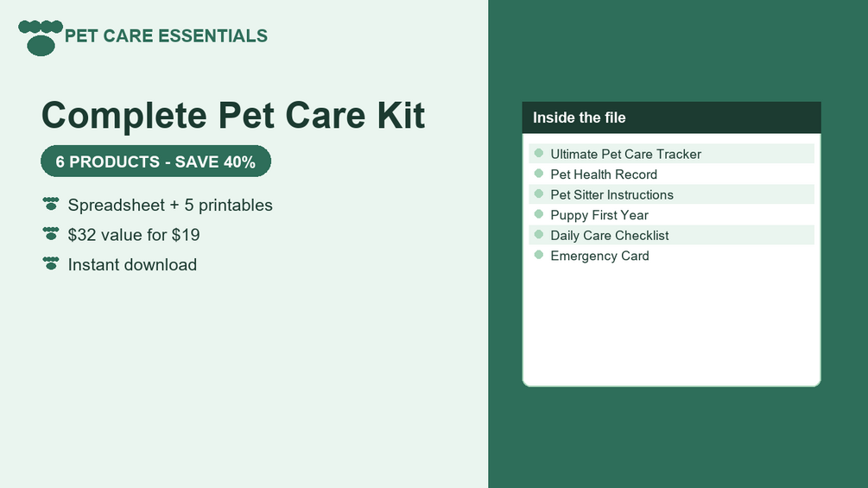
Task: Click the green dot beside Pet Health Record
Action: [x=539, y=174]
